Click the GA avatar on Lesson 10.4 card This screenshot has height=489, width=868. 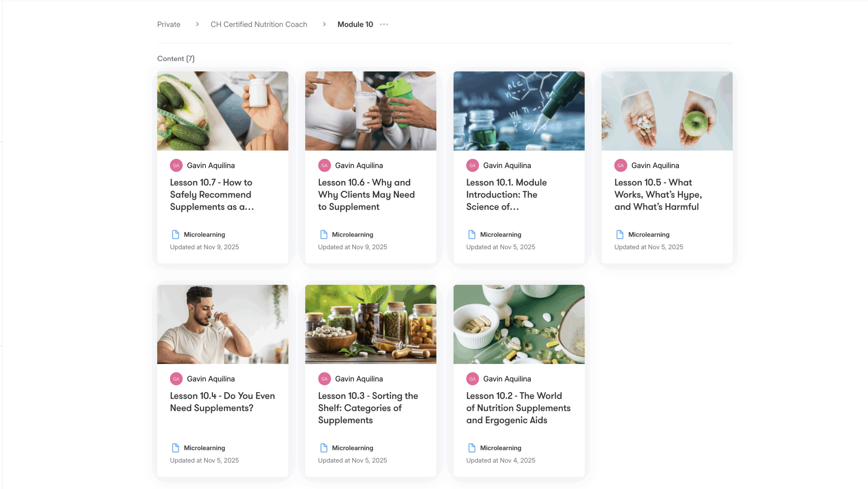pos(176,379)
